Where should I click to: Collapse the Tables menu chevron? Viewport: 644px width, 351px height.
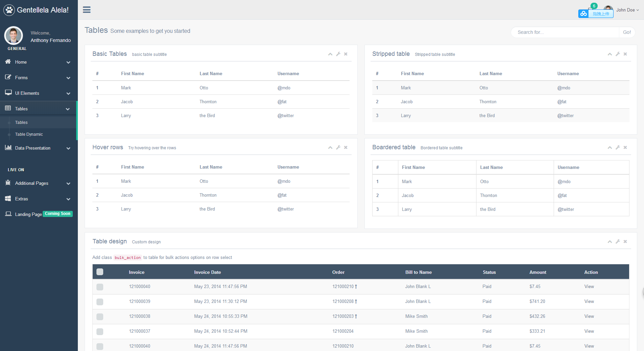tap(68, 109)
